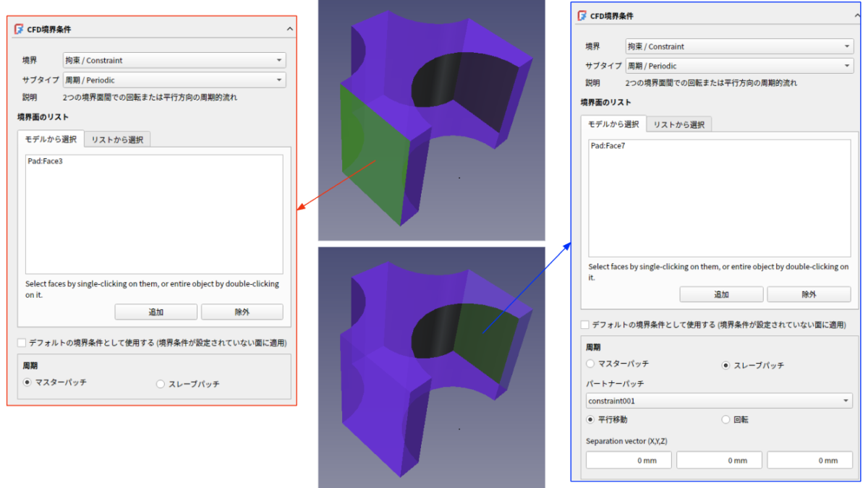Enable default boundary checkbox in left panel
Screen dimensions: 868x488
tap(22, 343)
